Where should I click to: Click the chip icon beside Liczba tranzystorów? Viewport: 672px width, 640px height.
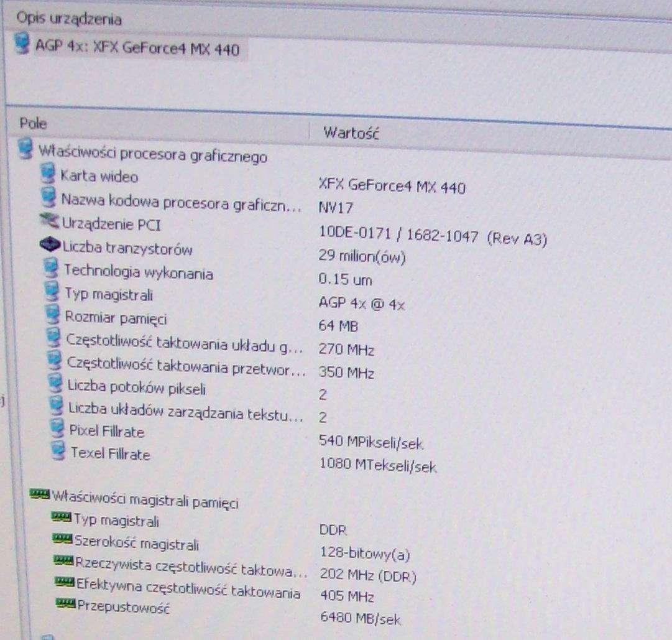(50, 244)
